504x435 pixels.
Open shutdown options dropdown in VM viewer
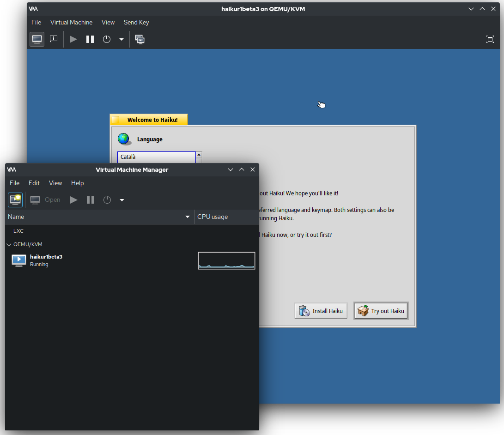pyautogui.click(x=121, y=39)
